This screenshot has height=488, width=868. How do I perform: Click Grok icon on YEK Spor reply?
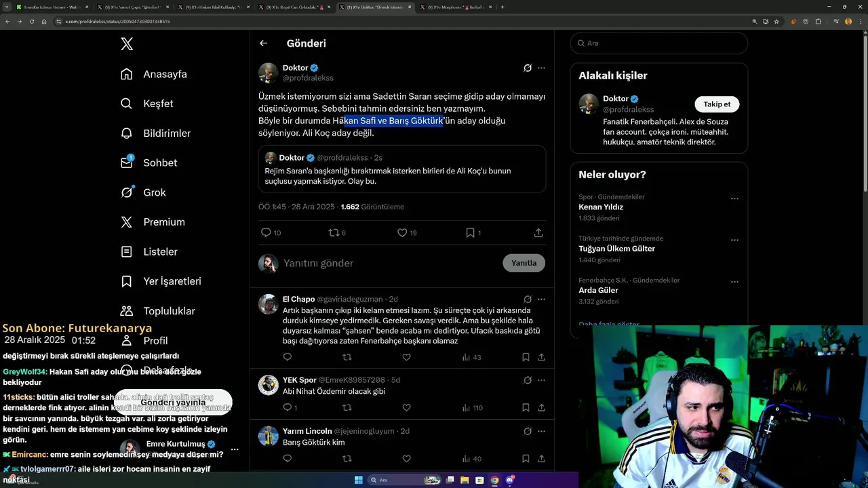528,380
